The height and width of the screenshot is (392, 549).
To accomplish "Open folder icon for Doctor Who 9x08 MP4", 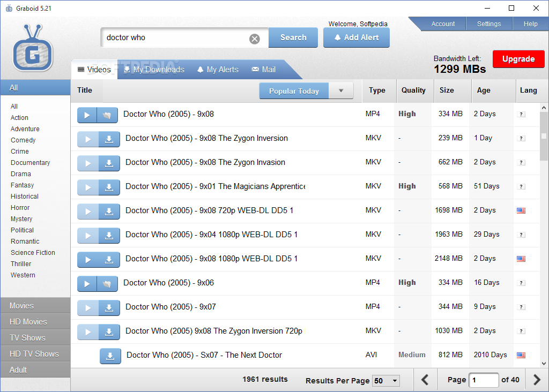I will pyautogui.click(x=107, y=115).
